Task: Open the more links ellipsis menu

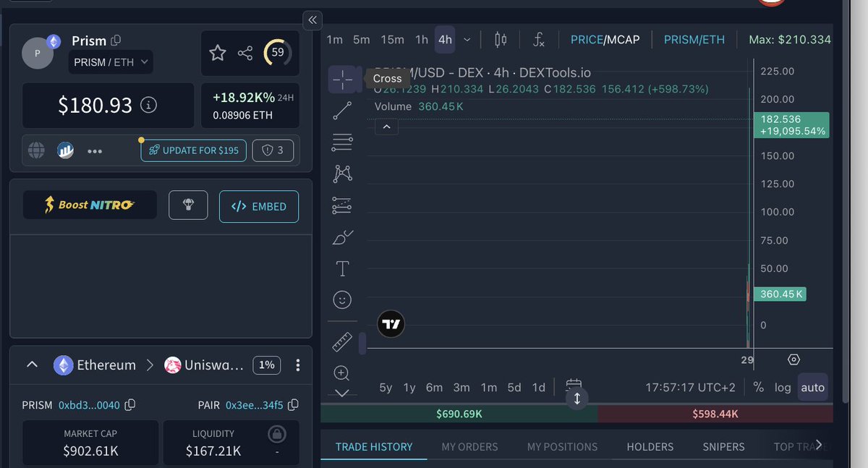Action: [x=95, y=151]
